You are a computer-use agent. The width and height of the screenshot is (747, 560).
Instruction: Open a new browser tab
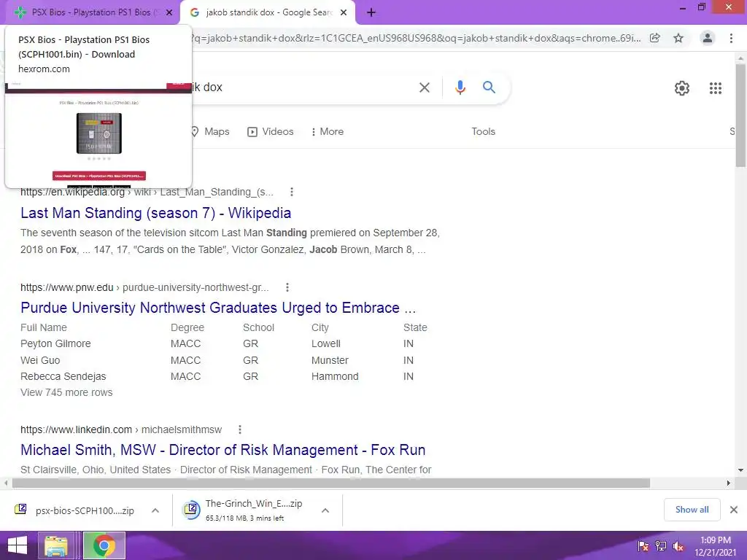coord(371,13)
